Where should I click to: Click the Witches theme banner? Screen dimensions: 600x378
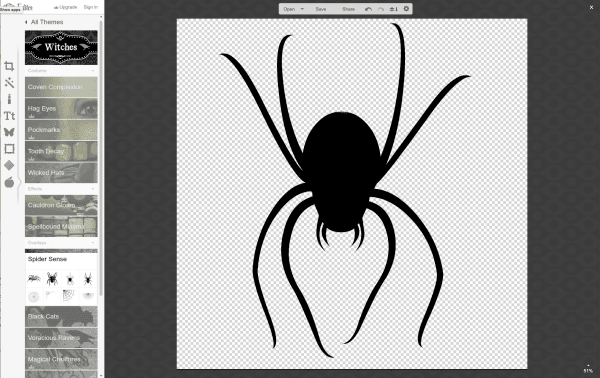(x=61, y=47)
